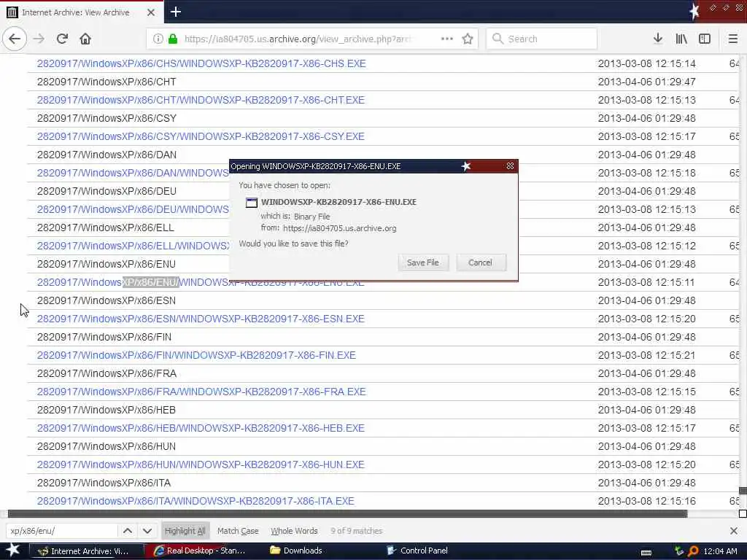The image size is (747, 560).
Task: Click the vertical scrollbar thumb
Action: tap(743, 491)
